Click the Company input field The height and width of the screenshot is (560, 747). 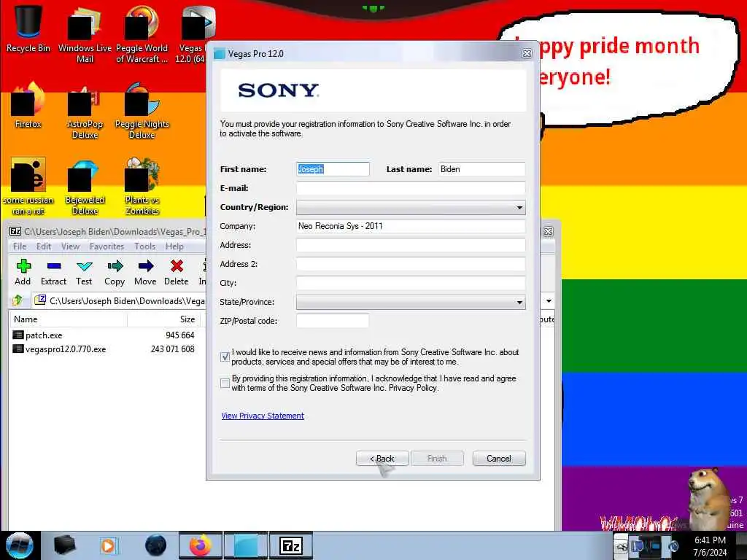click(411, 226)
